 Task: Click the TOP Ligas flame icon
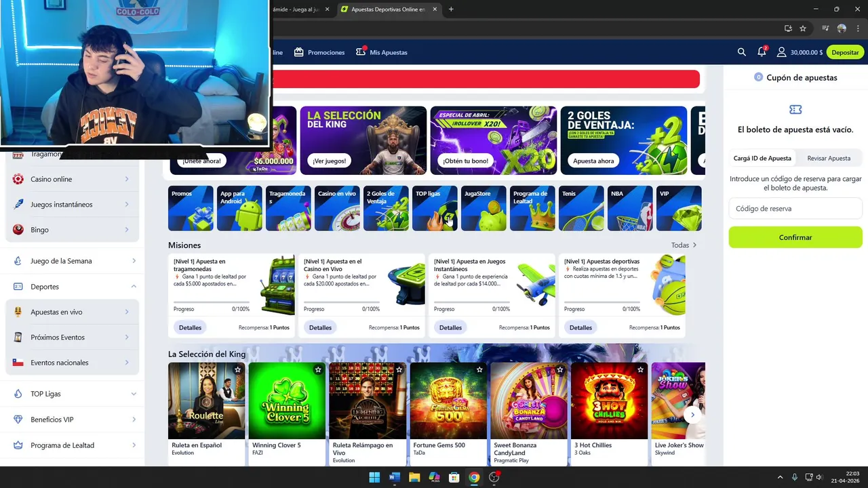18,394
